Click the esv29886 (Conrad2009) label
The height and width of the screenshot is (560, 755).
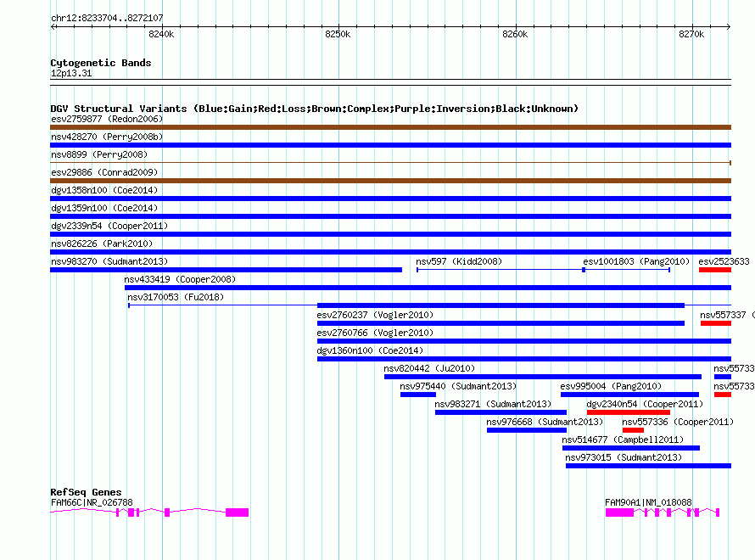click(x=104, y=172)
